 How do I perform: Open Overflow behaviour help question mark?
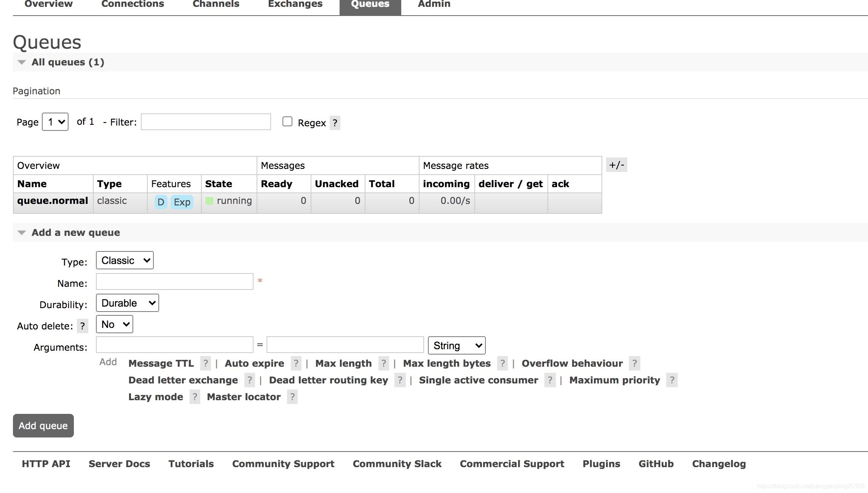click(635, 363)
